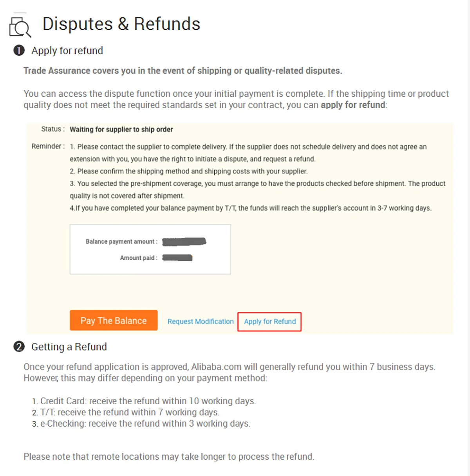The image size is (470, 476).
Task: Click the redacted Balance payment amount value
Action: [184, 242]
